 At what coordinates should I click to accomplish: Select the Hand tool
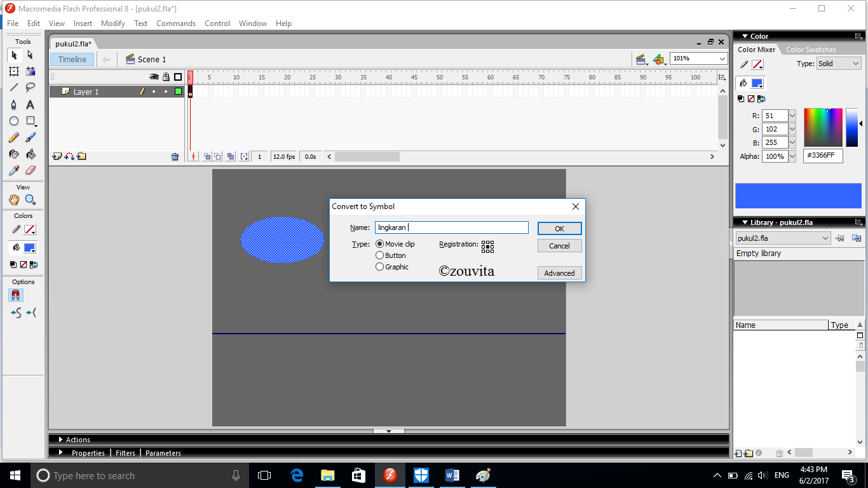(x=14, y=200)
